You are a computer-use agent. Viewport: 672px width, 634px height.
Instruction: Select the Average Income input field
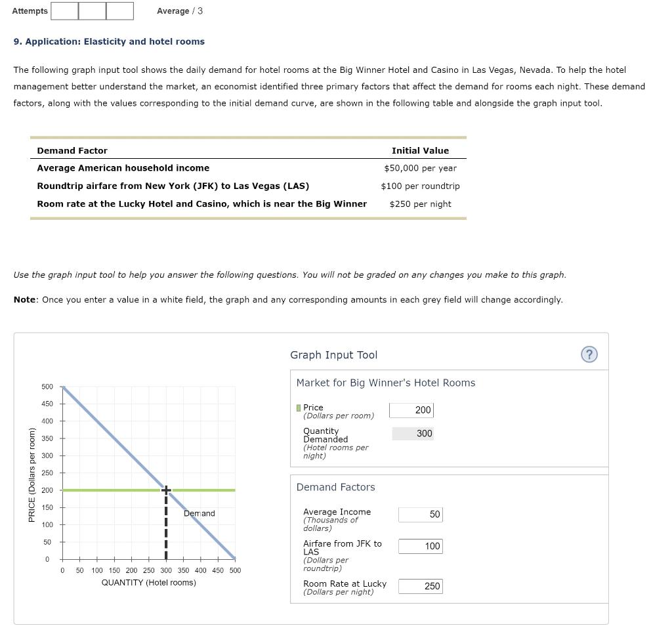(x=420, y=515)
